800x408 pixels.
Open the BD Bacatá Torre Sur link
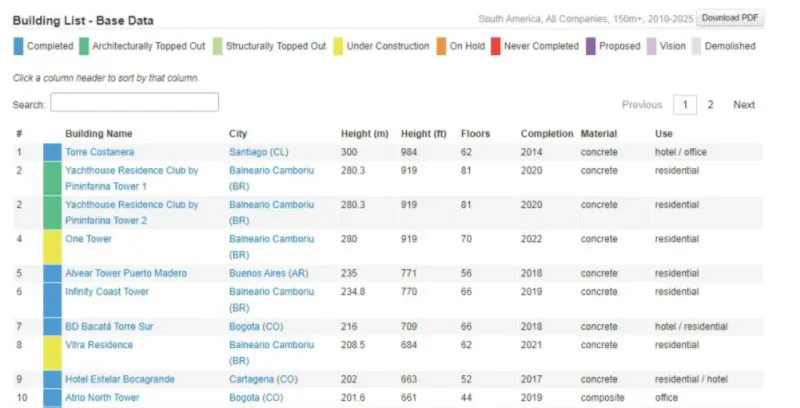[109, 326]
